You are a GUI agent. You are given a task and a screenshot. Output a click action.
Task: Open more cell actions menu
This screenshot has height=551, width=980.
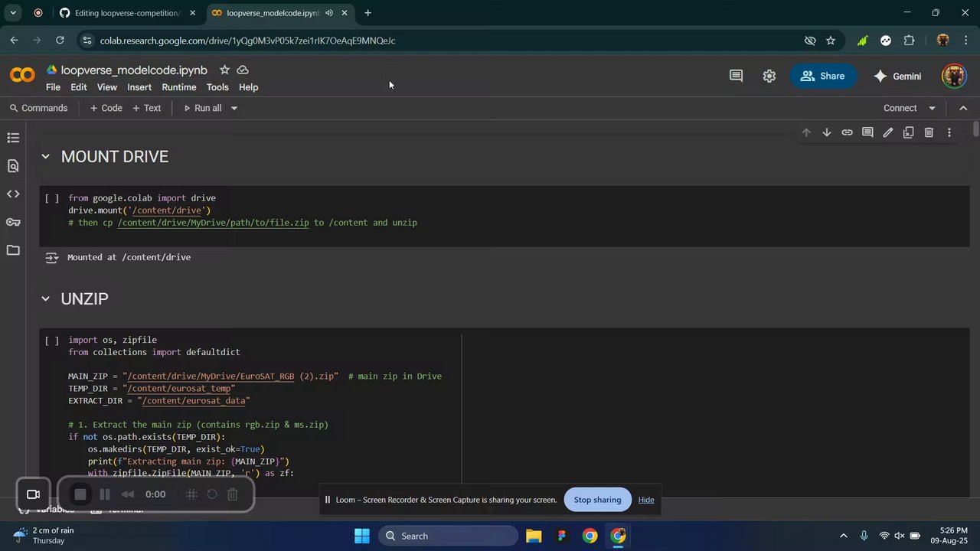(949, 132)
